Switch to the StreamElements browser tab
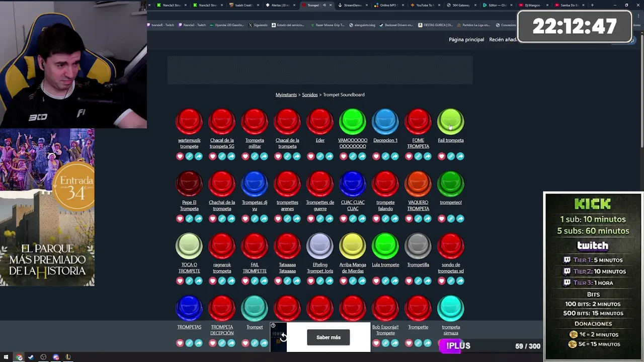The image size is (644, 362). [x=352, y=5]
